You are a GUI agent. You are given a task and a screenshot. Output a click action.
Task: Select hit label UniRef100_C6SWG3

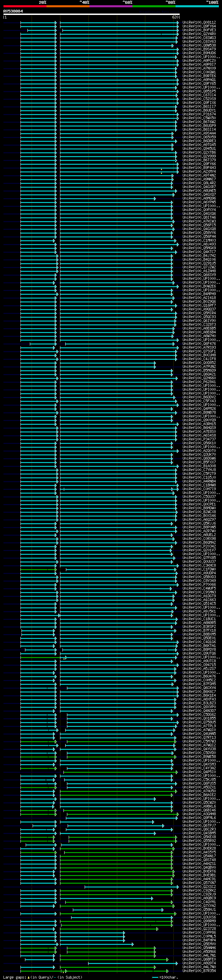coord(199,38)
